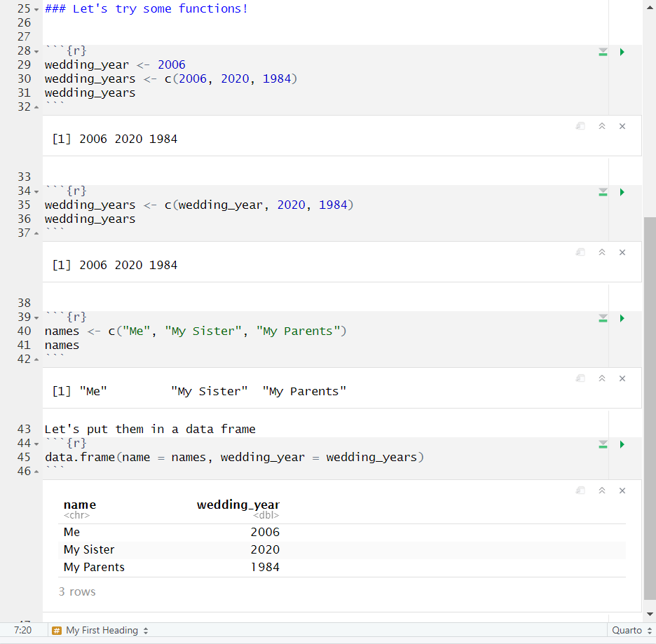The height and width of the screenshot is (644, 656).
Task: Clear the data frame table output
Action: click(x=622, y=491)
